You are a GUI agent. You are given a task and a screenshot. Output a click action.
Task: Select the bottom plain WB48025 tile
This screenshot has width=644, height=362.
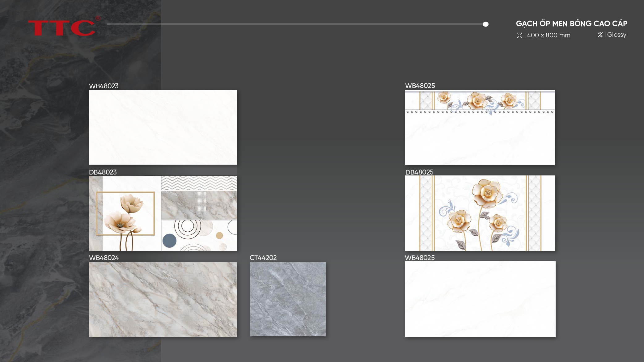[480, 299]
